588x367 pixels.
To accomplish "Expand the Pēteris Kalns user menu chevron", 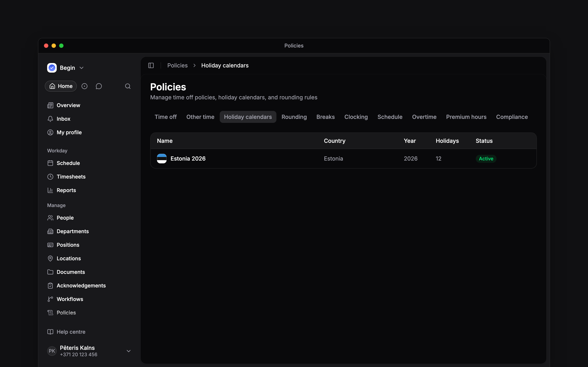I will point(129,351).
